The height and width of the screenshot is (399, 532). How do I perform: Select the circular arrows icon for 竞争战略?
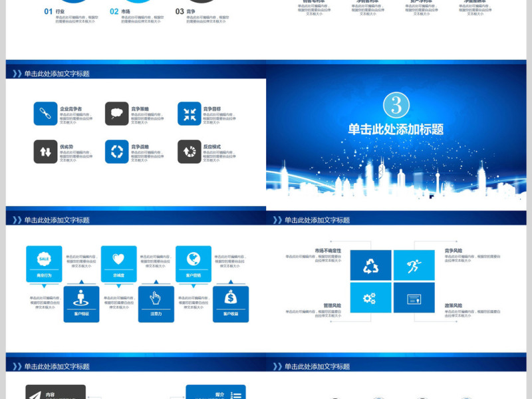click(116, 150)
